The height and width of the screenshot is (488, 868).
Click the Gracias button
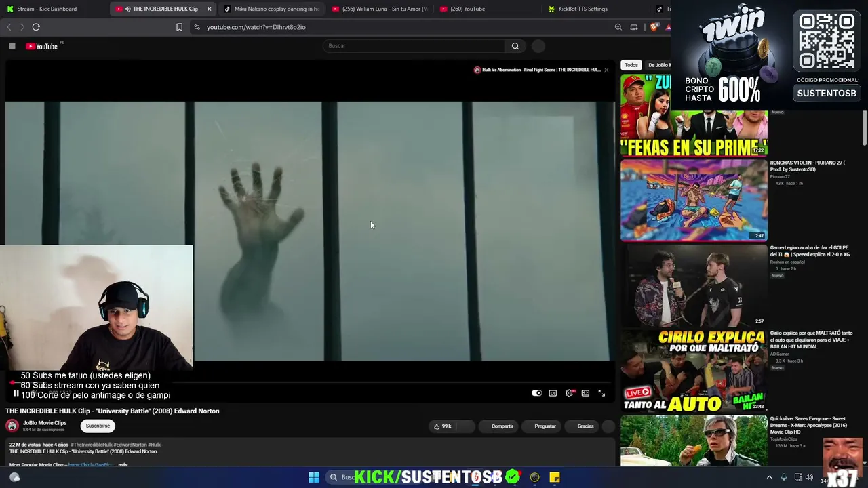point(582,426)
